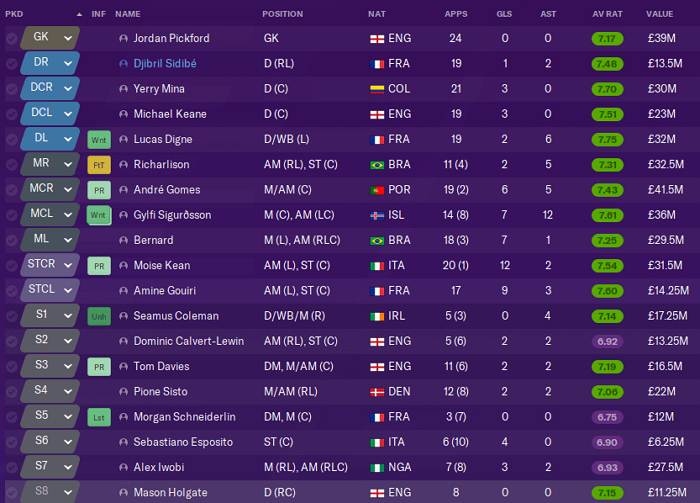The height and width of the screenshot is (503, 700).
Task: Click the Wnt status icon for Lucas Digne
Action: (x=99, y=140)
